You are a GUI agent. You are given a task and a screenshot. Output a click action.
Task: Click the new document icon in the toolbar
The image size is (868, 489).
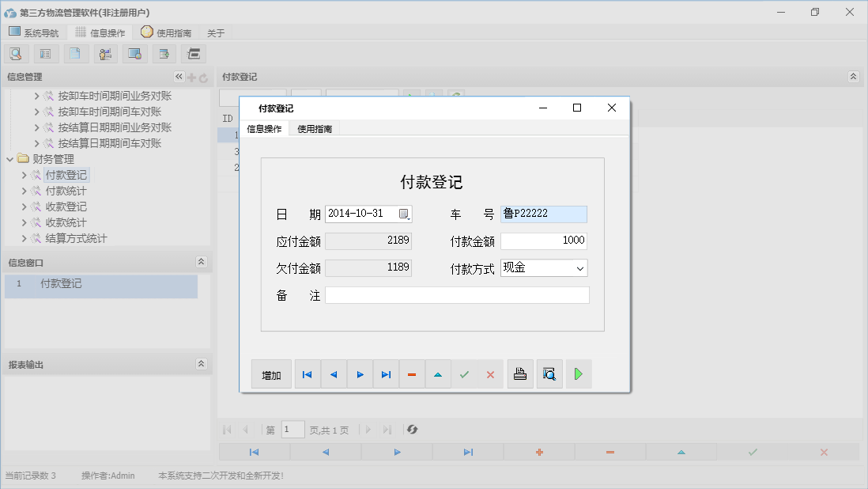point(76,53)
